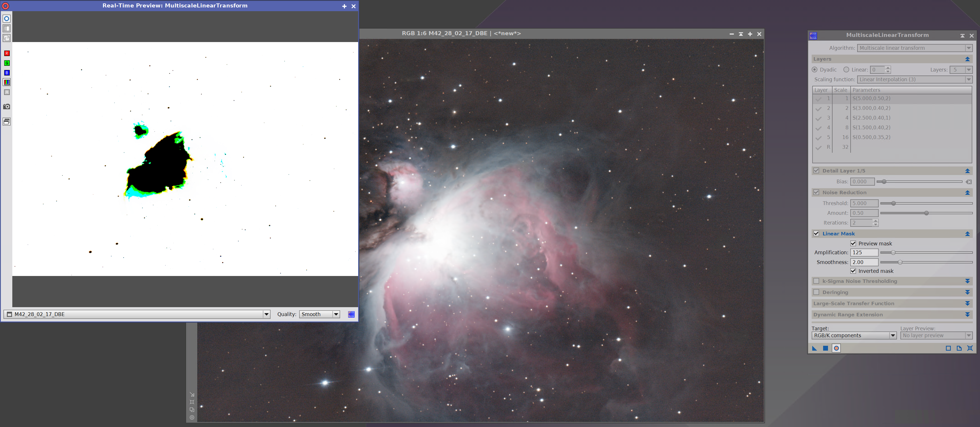Click the Iterations stepper arrows
Image resolution: width=980 pixels, height=427 pixels.
(876, 223)
